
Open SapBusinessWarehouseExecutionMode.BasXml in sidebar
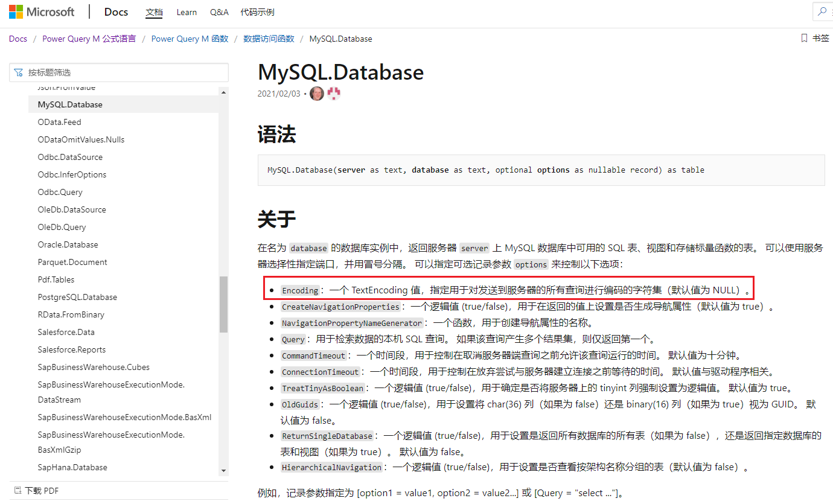[124, 417]
